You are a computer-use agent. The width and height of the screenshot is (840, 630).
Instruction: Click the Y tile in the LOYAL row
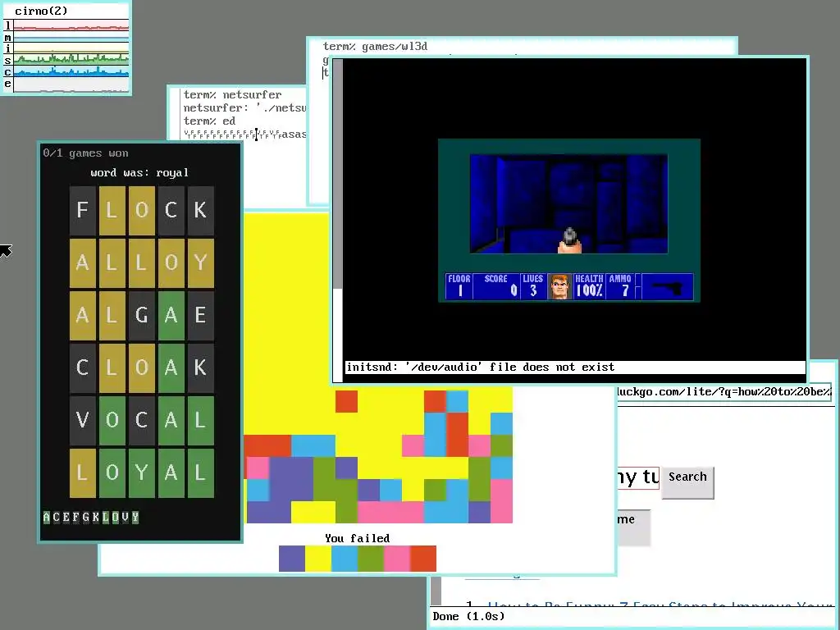pyautogui.click(x=141, y=473)
